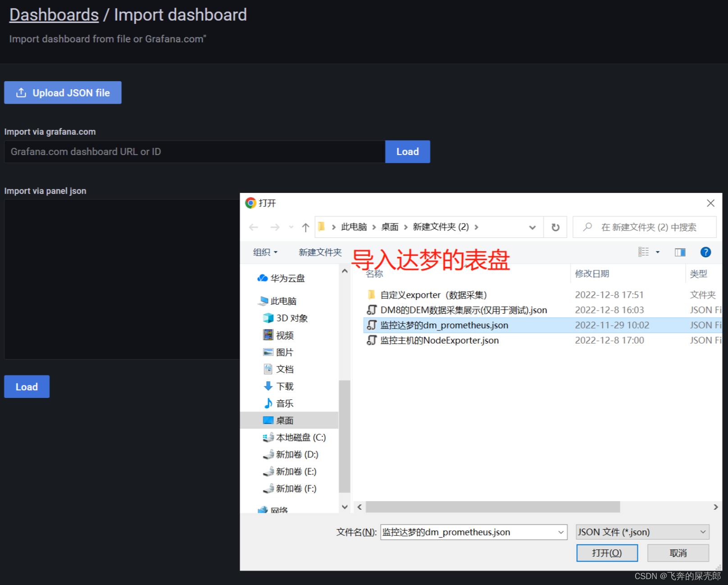Click 此电脑 in the address breadcrumb
The height and width of the screenshot is (585, 728).
coord(354,227)
